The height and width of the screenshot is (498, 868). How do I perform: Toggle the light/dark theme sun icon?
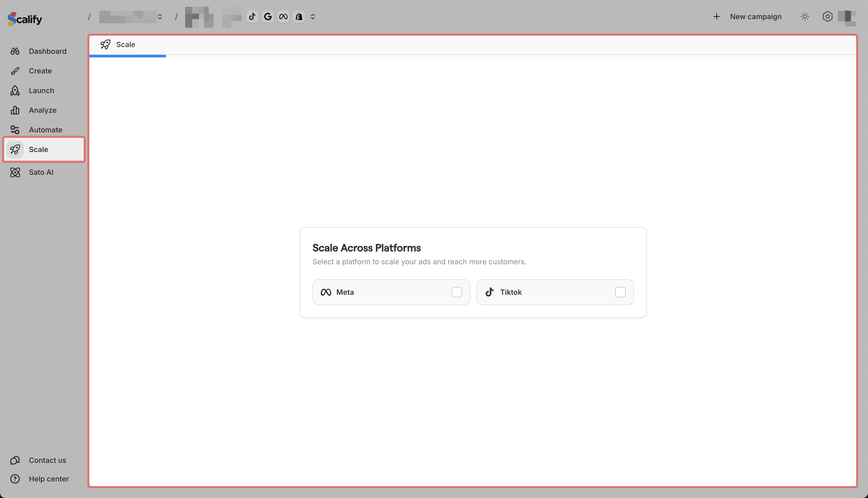[x=805, y=16]
